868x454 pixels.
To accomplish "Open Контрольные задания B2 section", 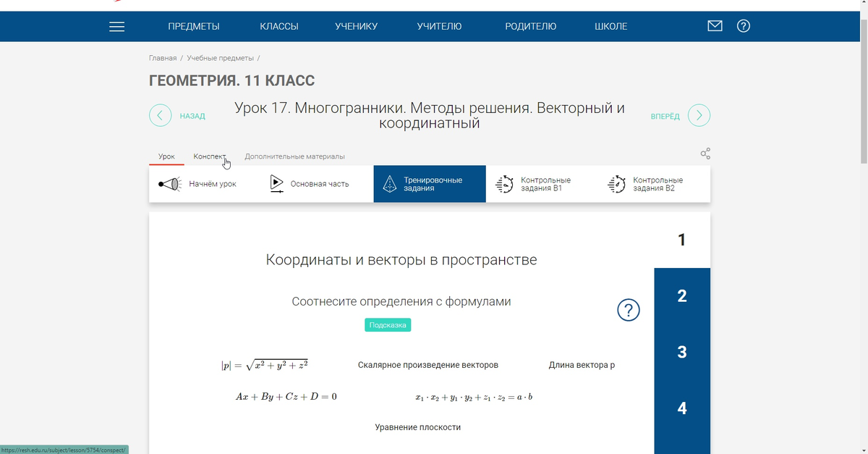I will pyautogui.click(x=616, y=183).
